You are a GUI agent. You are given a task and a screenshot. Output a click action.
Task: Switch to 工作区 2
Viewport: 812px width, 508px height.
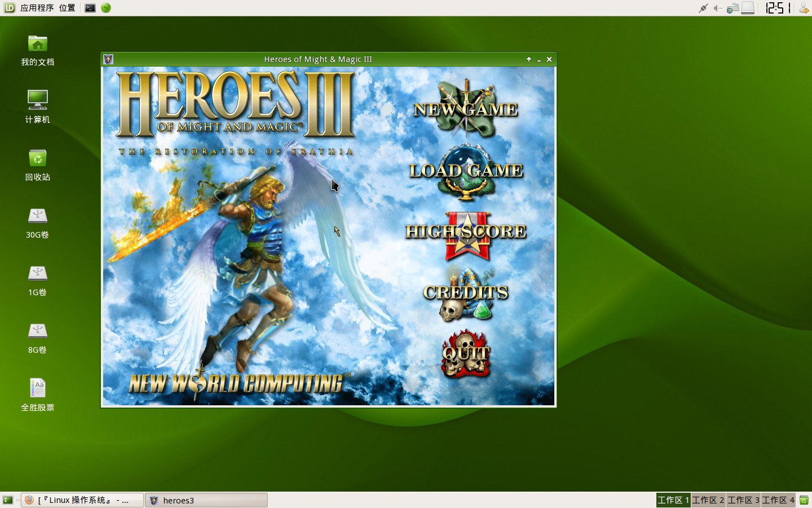click(x=708, y=500)
